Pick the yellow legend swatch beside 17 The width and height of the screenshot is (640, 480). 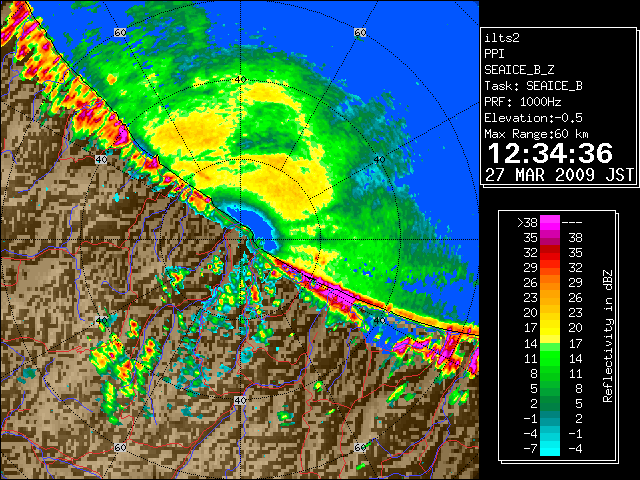coord(550,328)
